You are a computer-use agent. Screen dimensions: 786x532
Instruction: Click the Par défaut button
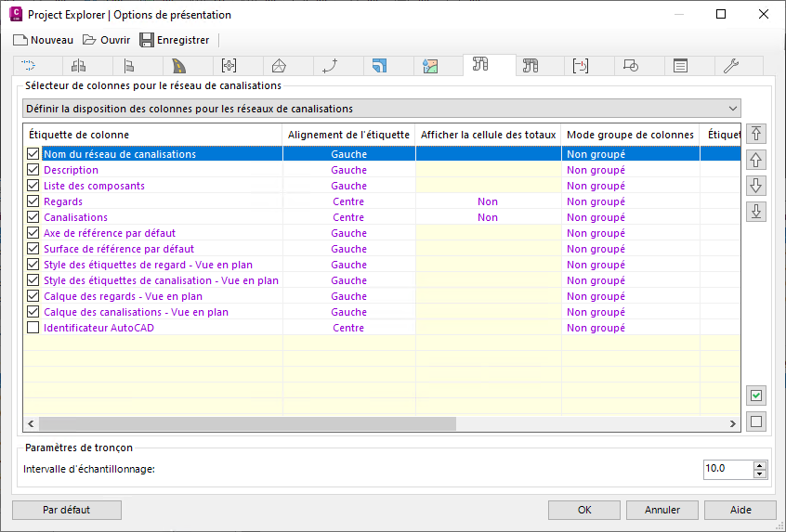(x=67, y=510)
